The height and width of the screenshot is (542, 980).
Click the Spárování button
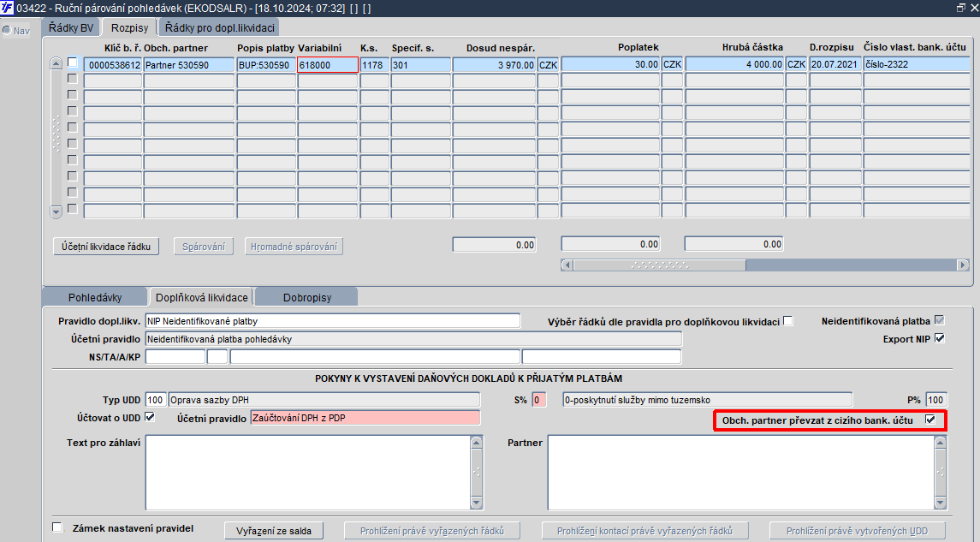(204, 247)
